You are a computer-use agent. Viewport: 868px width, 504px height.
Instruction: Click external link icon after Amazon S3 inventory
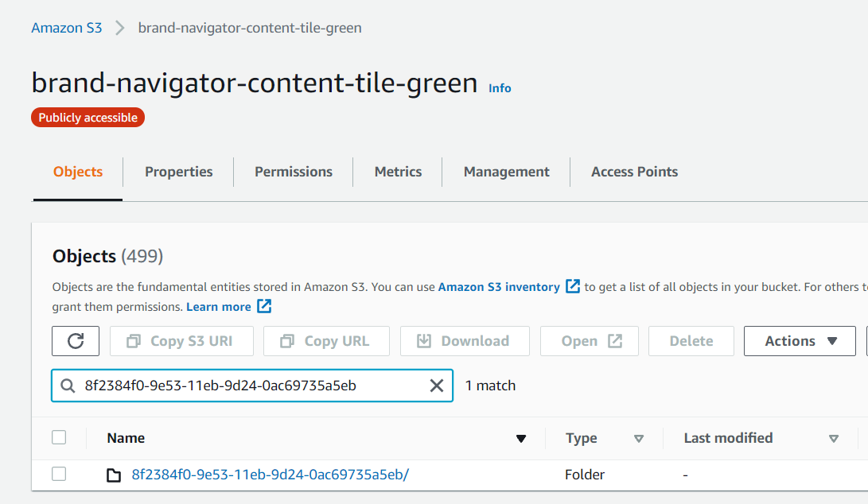tap(573, 286)
